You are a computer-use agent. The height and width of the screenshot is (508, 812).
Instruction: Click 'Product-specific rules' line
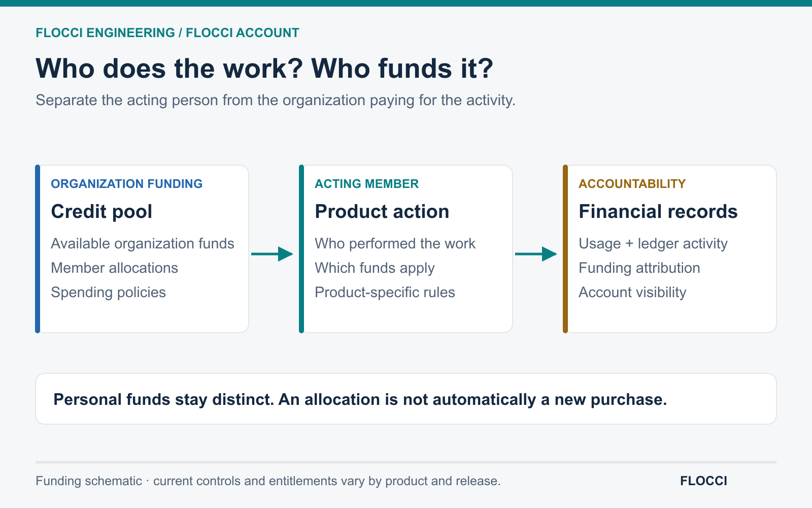click(385, 293)
